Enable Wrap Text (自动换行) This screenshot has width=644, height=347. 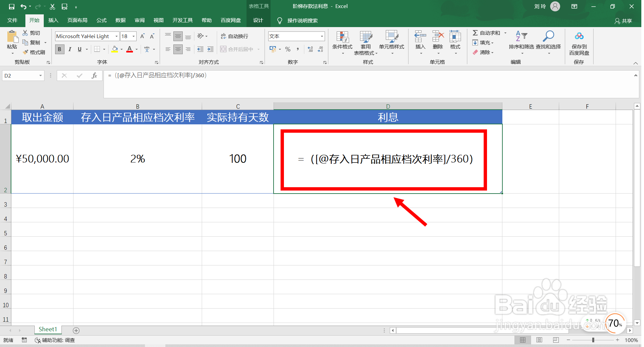click(x=235, y=36)
